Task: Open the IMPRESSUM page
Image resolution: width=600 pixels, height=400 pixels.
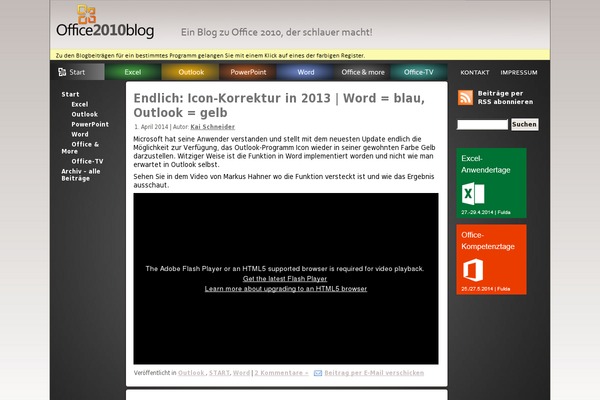Action: click(x=518, y=72)
